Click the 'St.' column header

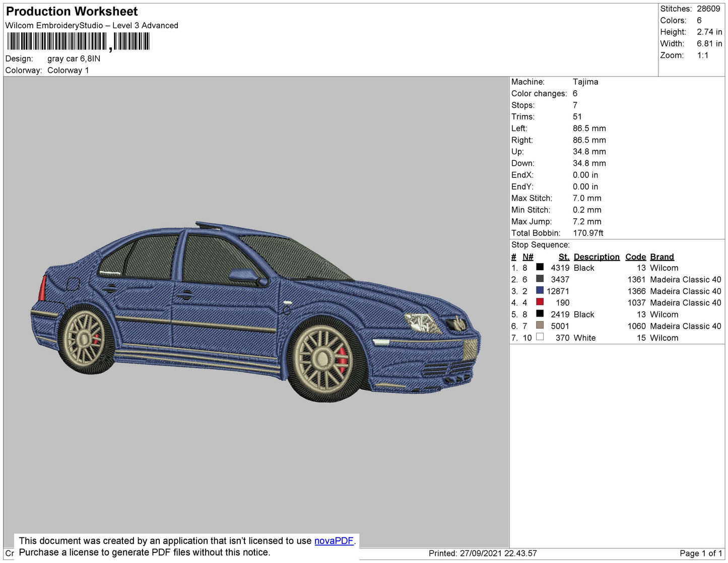pyautogui.click(x=564, y=257)
